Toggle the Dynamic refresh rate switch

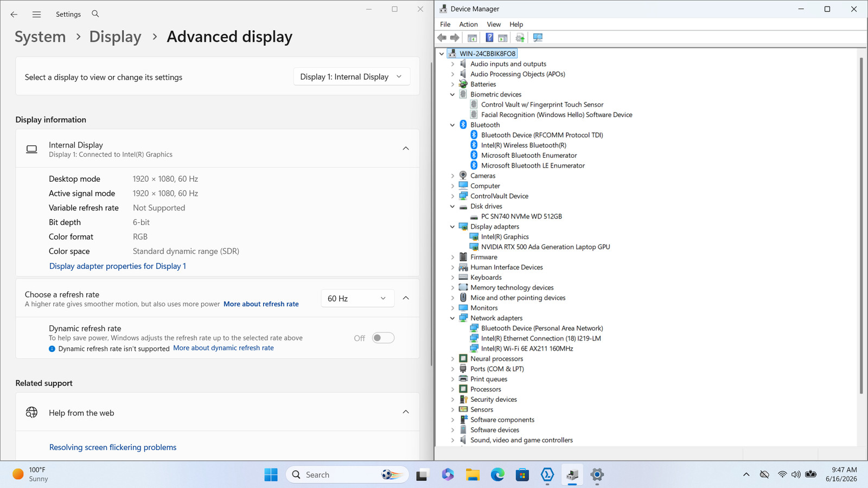tap(383, 338)
